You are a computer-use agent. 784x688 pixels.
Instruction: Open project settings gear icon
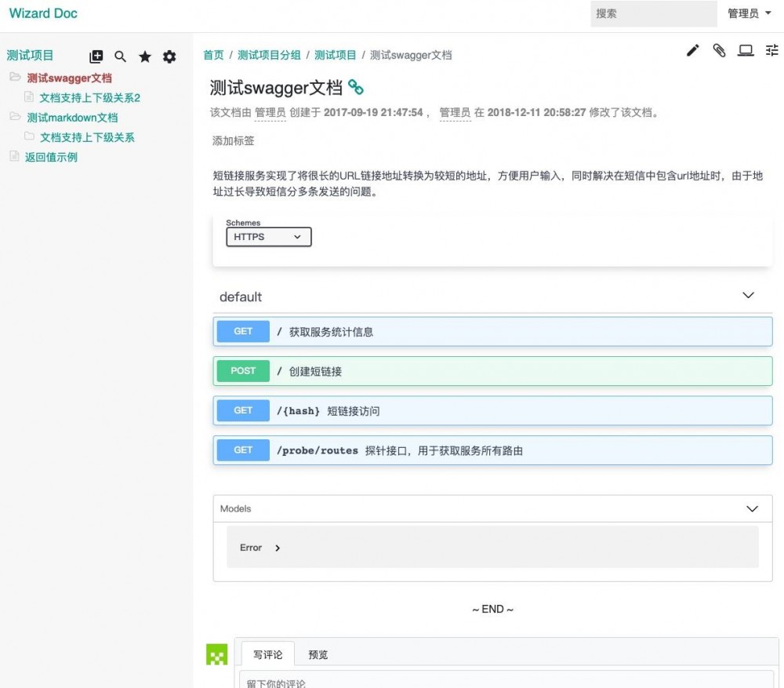point(169,56)
